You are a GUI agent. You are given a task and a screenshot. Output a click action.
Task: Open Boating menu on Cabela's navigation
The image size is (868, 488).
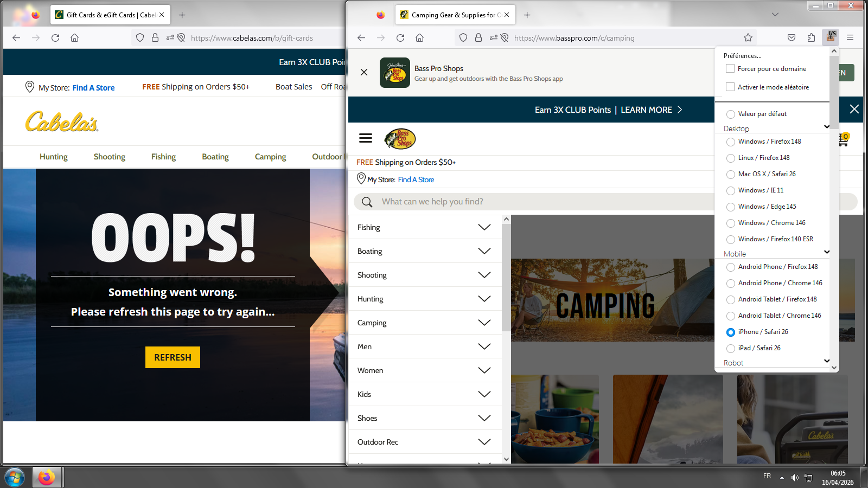tap(215, 157)
